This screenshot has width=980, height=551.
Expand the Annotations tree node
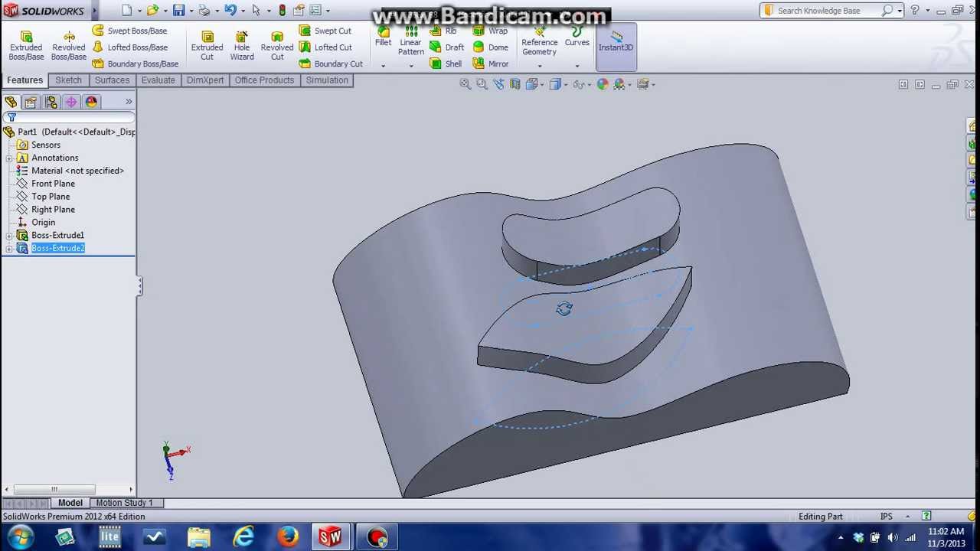pos(8,158)
